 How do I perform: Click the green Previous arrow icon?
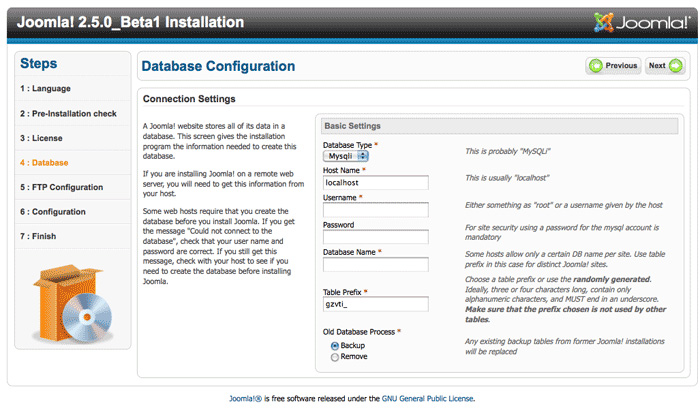tap(596, 66)
